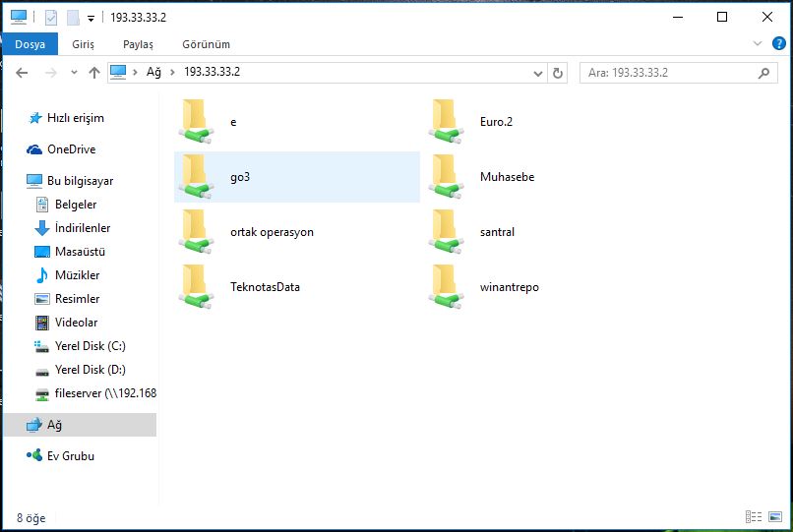Viewport: 793px width, 532px height.
Task: Select Yerel Disk (C:) in the sidebar
Action: (x=90, y=346)
